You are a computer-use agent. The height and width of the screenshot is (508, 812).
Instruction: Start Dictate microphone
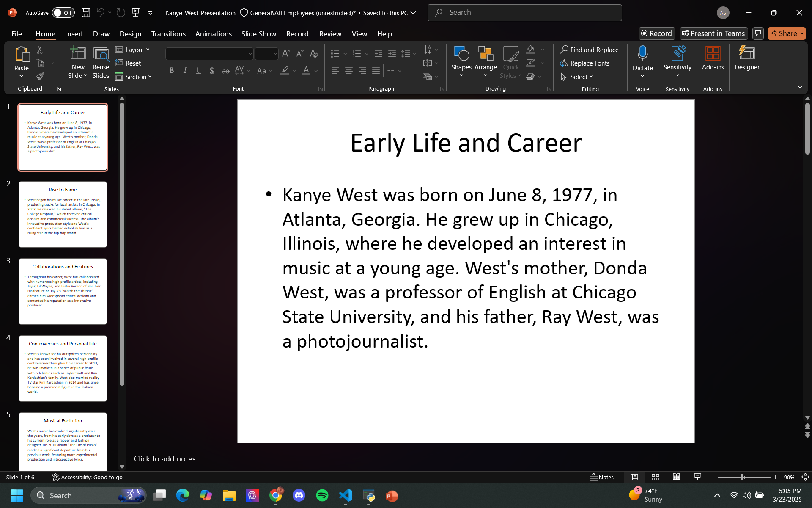[642, 54]
